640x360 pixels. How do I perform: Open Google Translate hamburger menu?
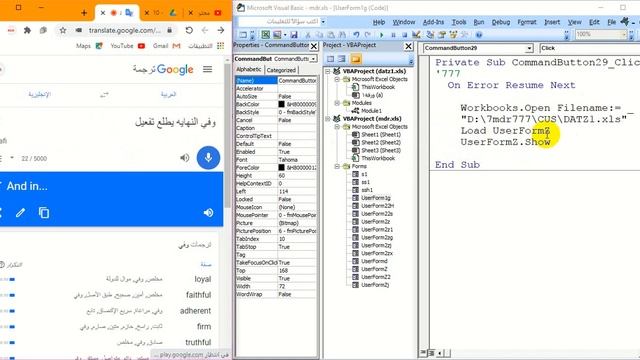[207, 69]
